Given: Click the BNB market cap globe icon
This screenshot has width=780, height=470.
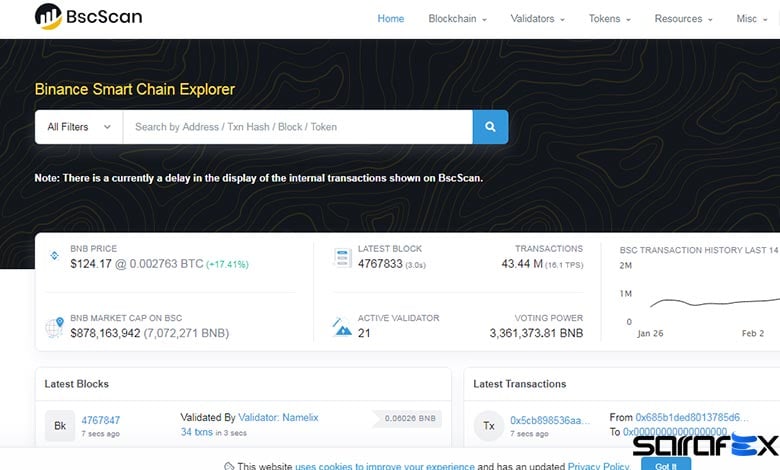Looking at the screenshot, I should coord(55,327).
